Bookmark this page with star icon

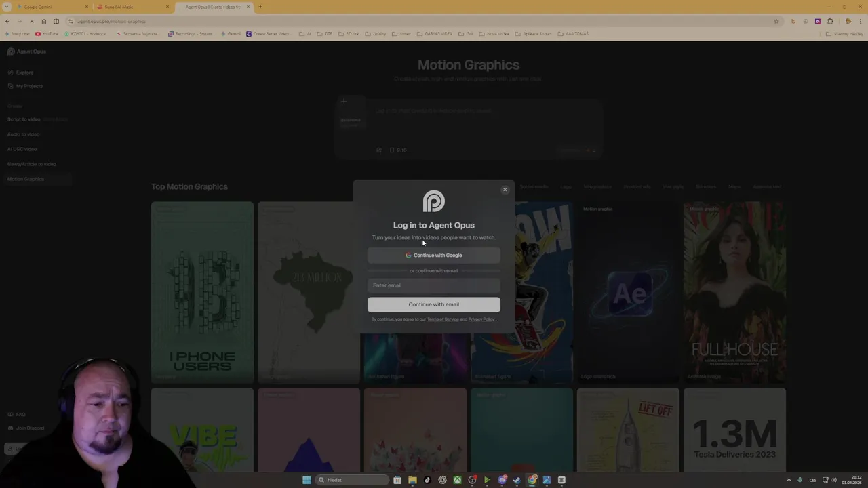point(776,21)
